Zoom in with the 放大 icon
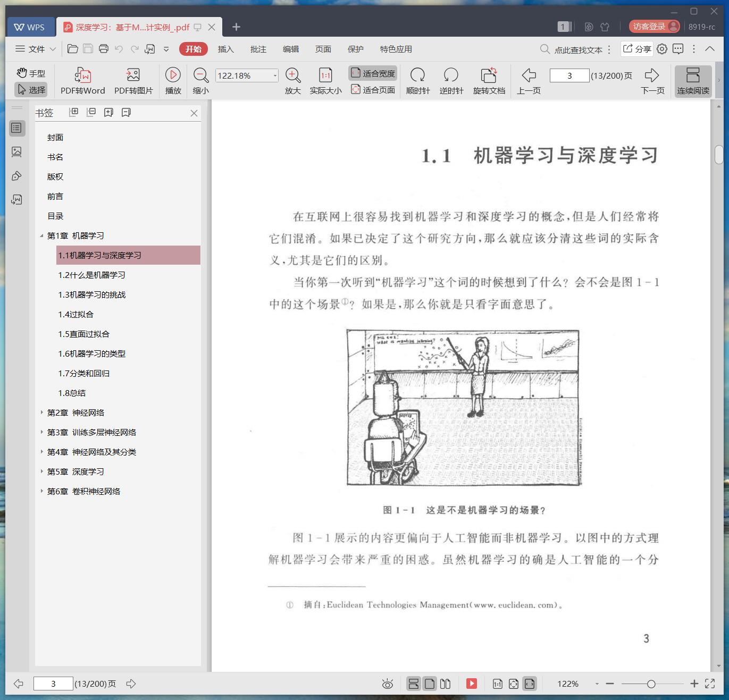The image size is (729, 700). click(293, 81)
